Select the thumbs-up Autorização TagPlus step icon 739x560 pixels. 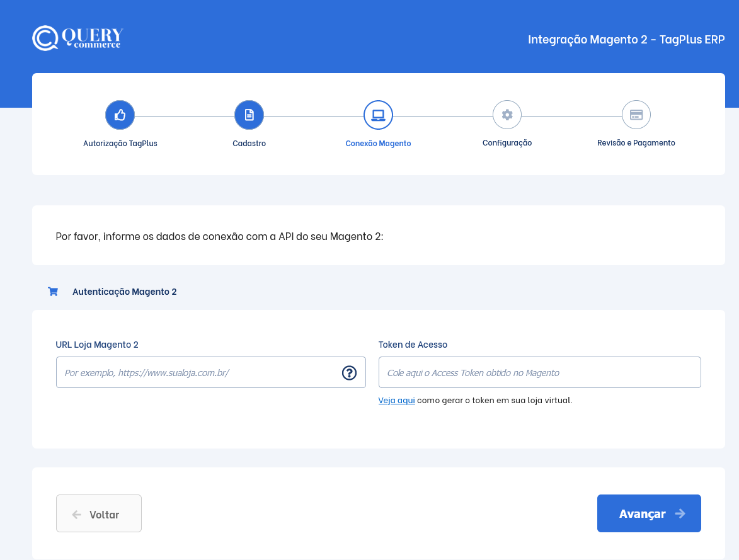120,115
